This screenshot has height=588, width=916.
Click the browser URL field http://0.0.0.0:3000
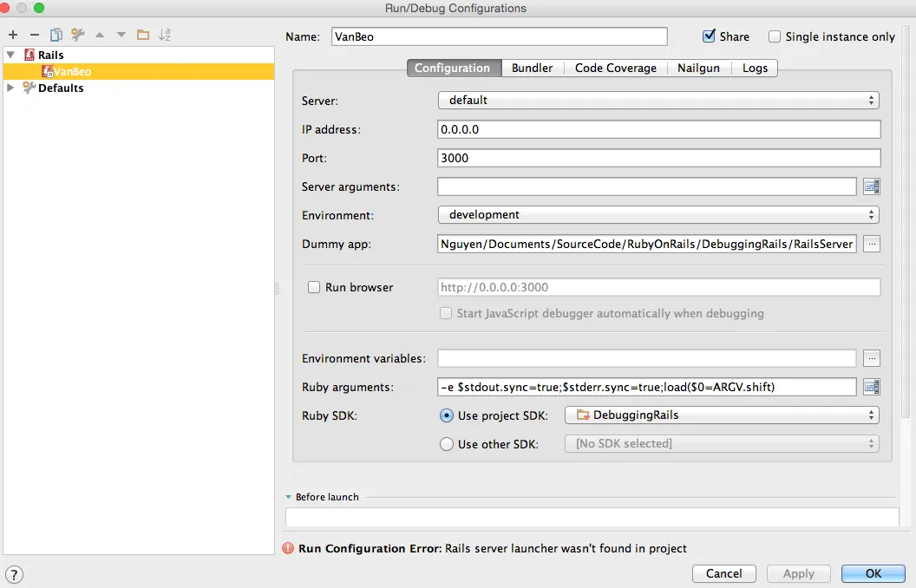[x=659, y=287]
